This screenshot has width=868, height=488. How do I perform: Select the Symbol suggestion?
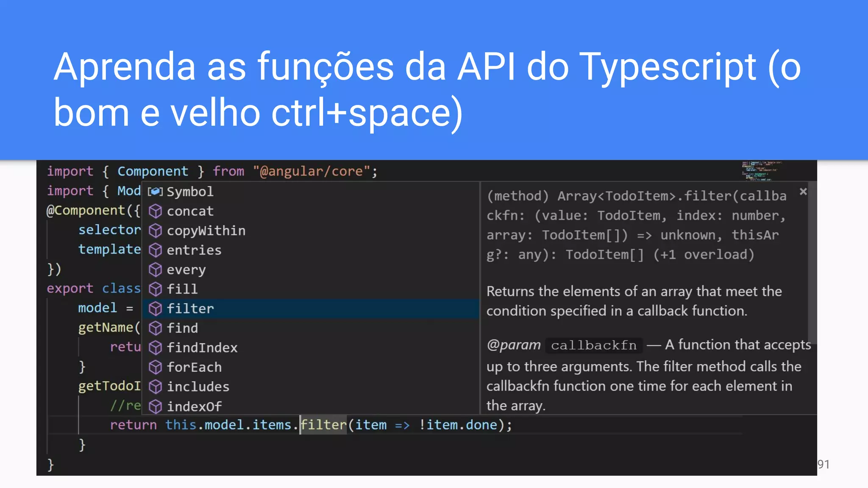[311, 191]
